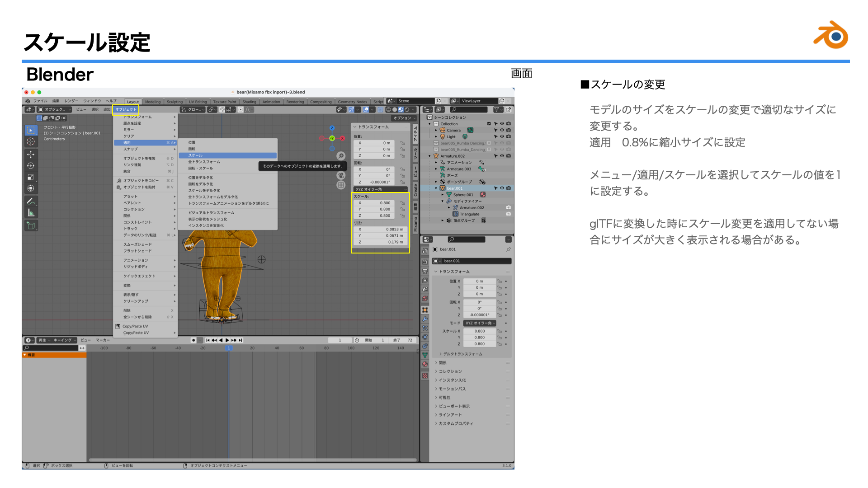Viewport: 868px width, 488px height.
Task: Jump to the last frame
Action: (241, 340)
